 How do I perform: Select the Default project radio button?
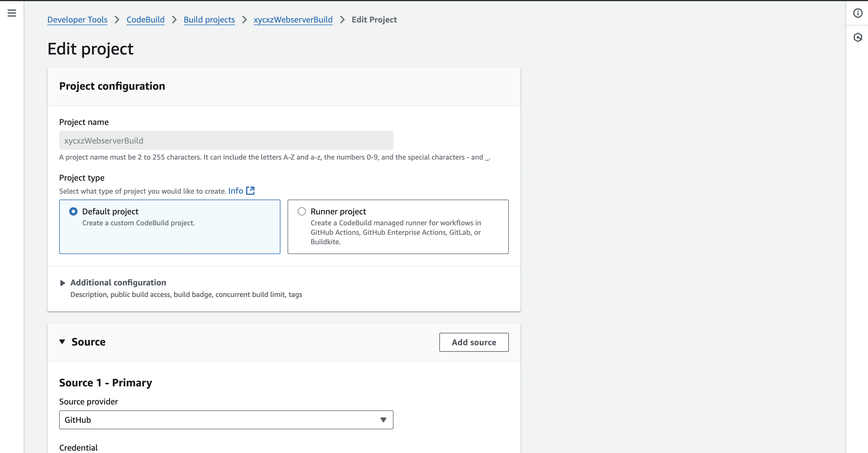[x=73, y=211]
